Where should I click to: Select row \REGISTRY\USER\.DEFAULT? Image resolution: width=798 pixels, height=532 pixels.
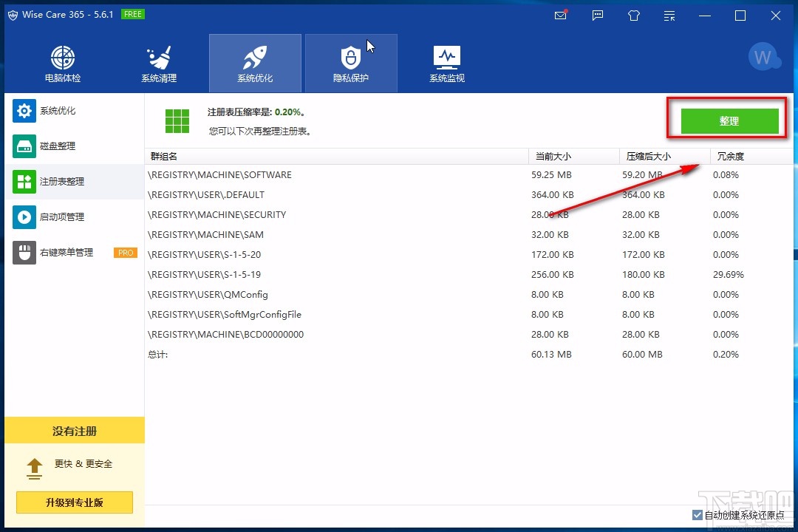tap(468, 194)
